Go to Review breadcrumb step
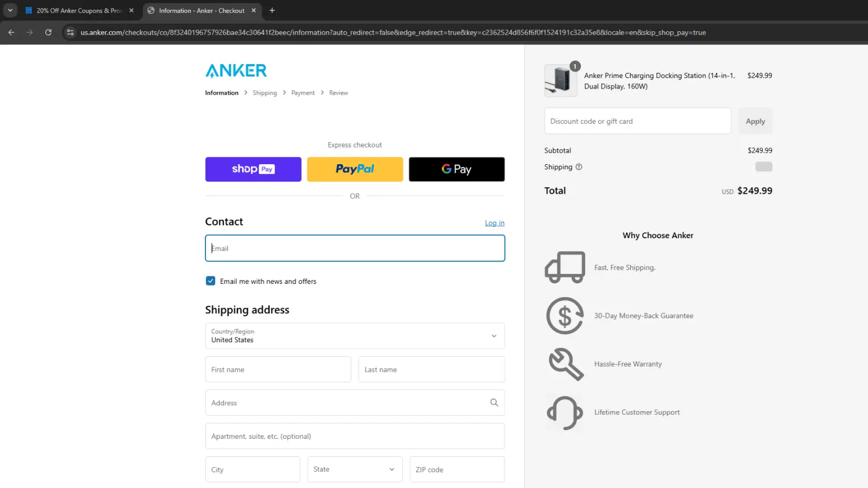Image resolution: width=868 pixels, height=488 pixels. pyautogui.click(x=339, y=93)
